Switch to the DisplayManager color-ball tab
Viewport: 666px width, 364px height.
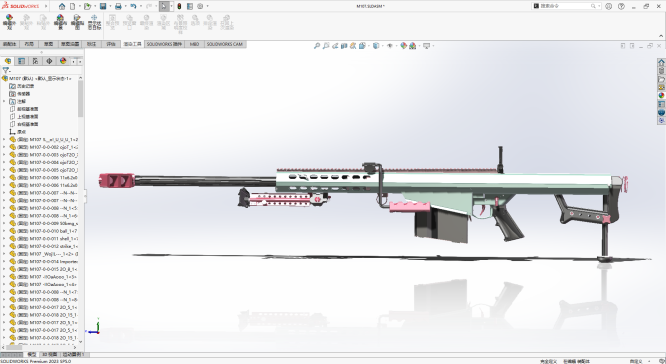[63, 61]
